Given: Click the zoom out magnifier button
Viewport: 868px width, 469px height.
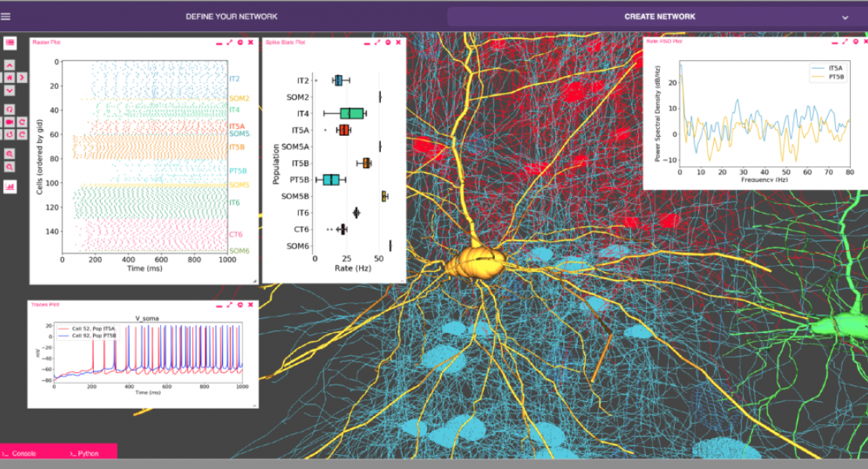Looking at the screenshot, I should click(9, 167).
